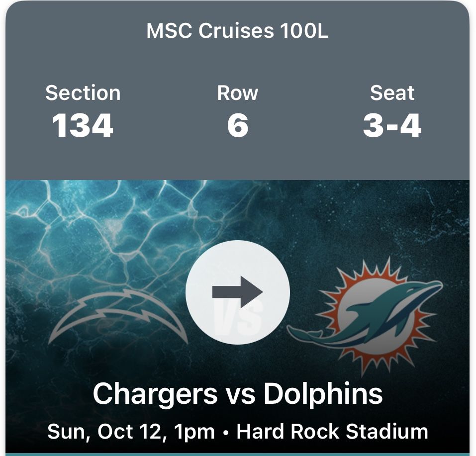Click the Chargers lightning bolt logo
476x456 pixels.
point(118,315)
